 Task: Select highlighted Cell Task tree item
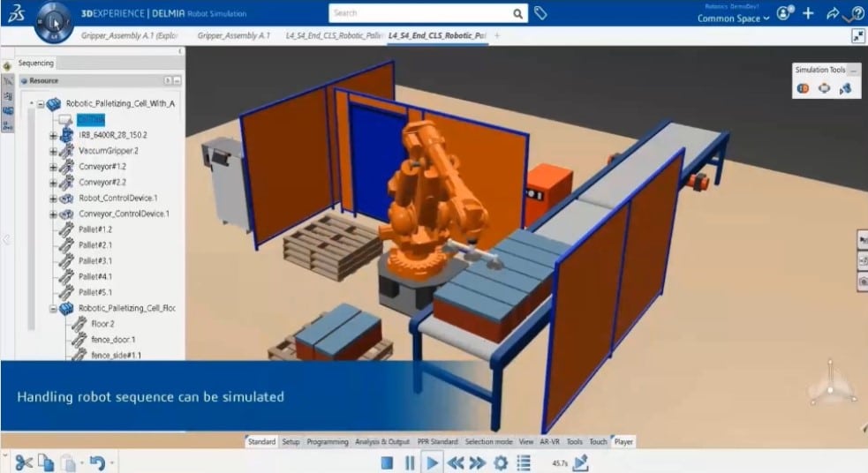pyautogui.click(x=91, y=119)
